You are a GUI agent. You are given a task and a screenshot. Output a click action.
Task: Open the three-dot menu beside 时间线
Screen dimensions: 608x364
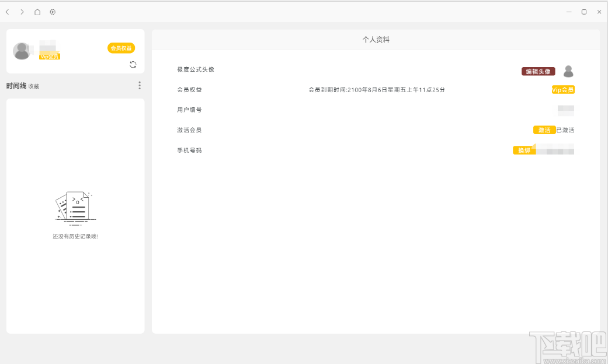pos(140,85)
